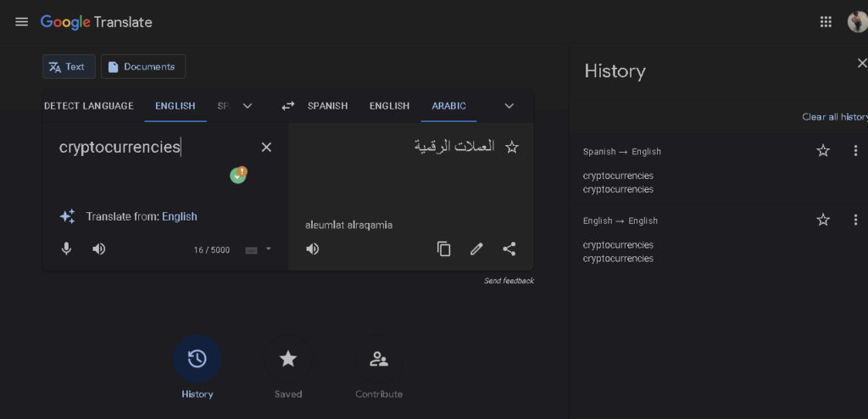
Task: Click the Spanish → English history label
Action: [621, 152]
